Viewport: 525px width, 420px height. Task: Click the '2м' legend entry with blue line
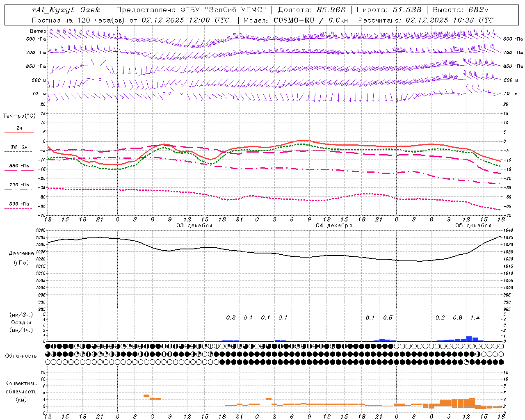click(x=19, y=128)
